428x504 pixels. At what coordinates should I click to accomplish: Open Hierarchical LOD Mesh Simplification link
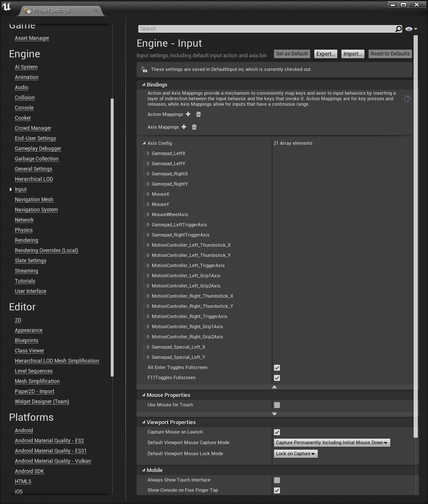pos(57,360)
